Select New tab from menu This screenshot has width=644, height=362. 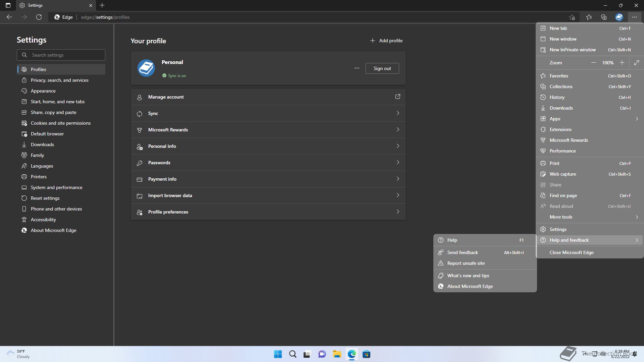[589, 28]
